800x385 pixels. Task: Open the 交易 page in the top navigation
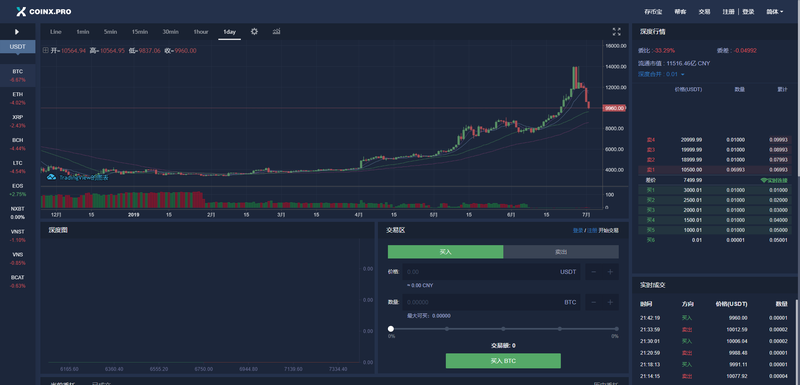704,12
